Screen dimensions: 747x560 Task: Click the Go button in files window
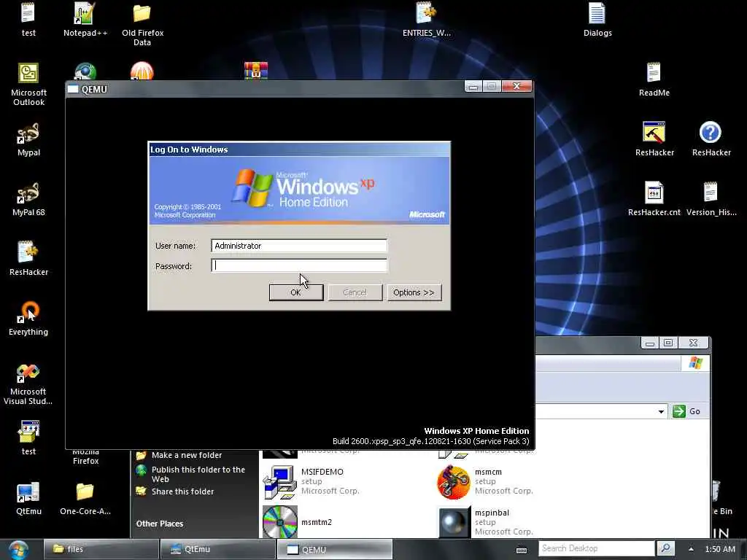tap(686, 411)
